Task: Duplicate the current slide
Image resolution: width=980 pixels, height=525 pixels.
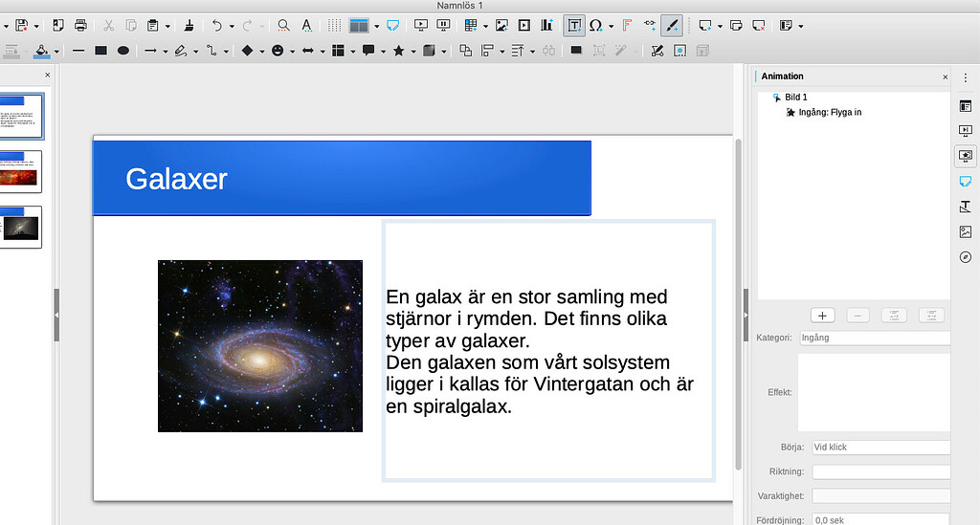Action: [x=736, y=26]
